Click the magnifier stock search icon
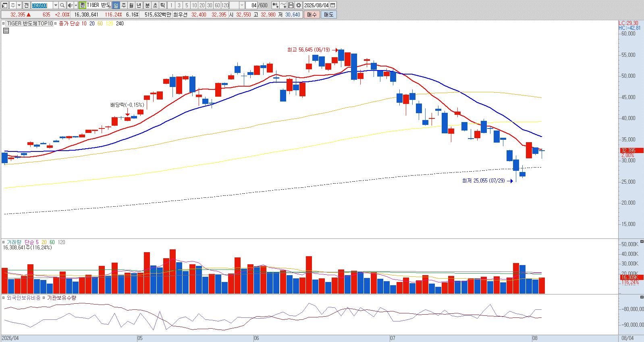The height and width of the screenshot is (342, 644). pyautogui.click(x=62, y=5)
